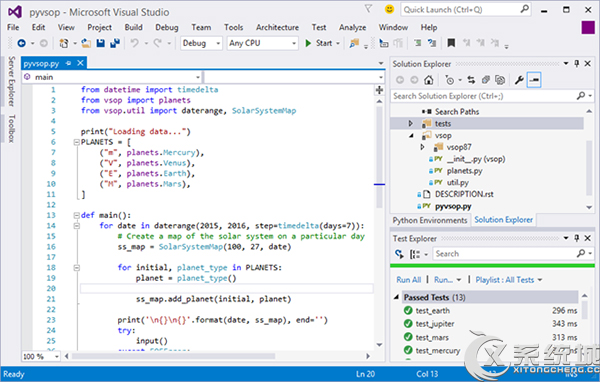Collapse the Passed Tests group
Screen dimensions: 600x382
[x=396, y=297]
